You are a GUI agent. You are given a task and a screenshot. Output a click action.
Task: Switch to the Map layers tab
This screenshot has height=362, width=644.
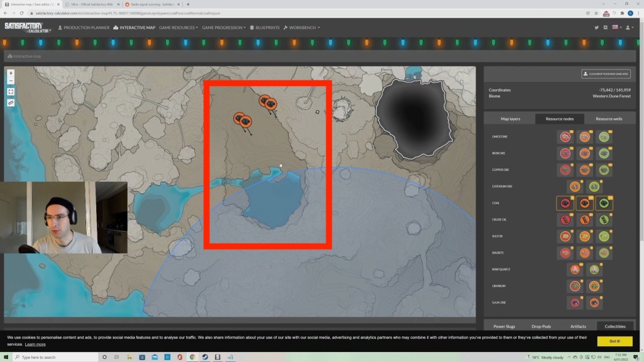pyautogui.click(x=509, y=118)
